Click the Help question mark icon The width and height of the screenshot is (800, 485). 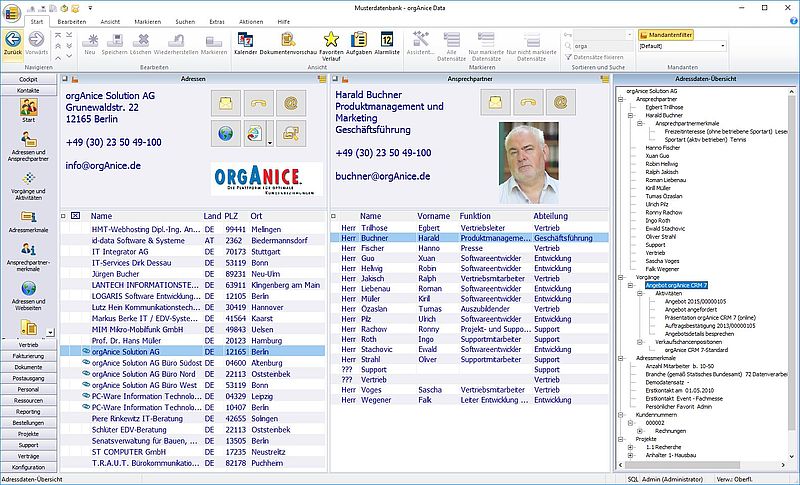(794, 21)
